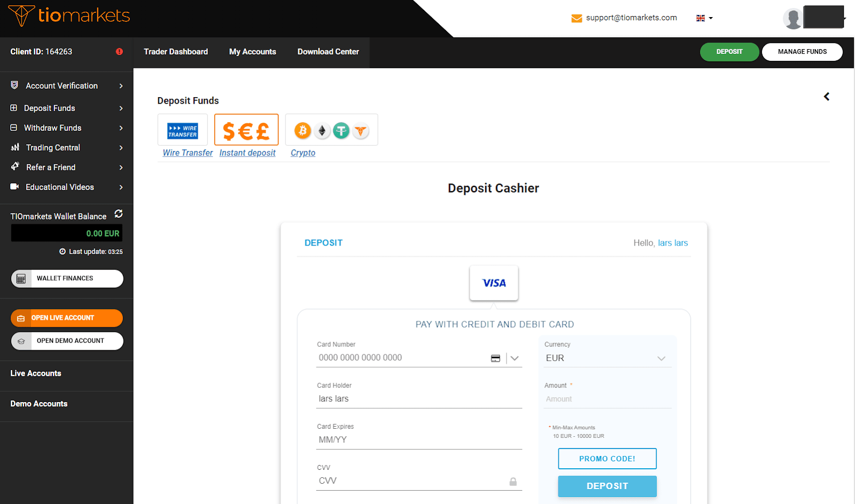Screen dimensions: 855x504
Task: Click the support email envelope icon
Action: coord(577,18)
